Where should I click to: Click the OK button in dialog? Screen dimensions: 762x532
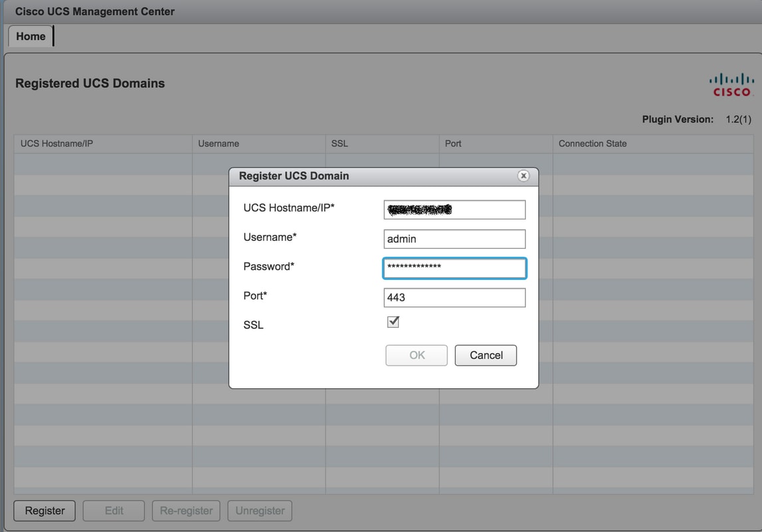416,355
